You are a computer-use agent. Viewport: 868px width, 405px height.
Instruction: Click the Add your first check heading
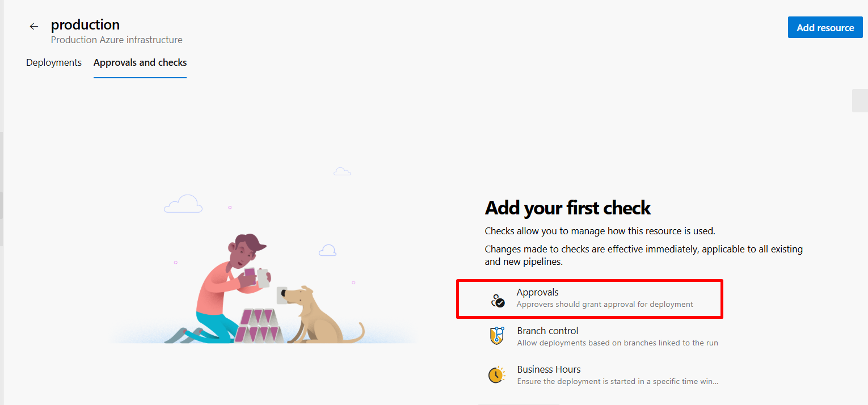click(x=567, y=208)
